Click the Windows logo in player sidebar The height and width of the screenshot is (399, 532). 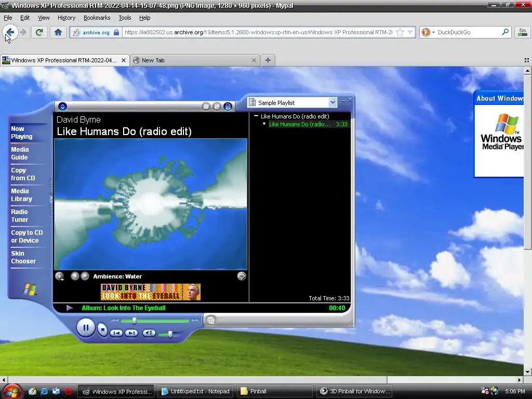click(30, 289)
